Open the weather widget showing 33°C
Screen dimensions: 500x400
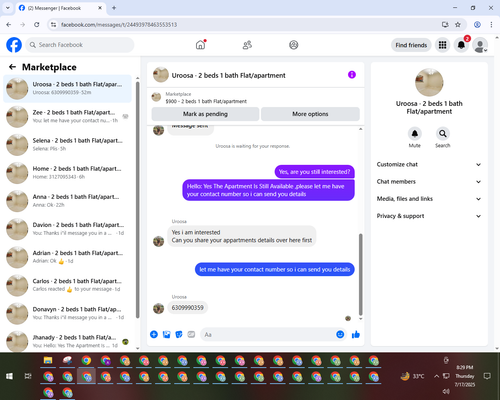(x=413, y=376)
